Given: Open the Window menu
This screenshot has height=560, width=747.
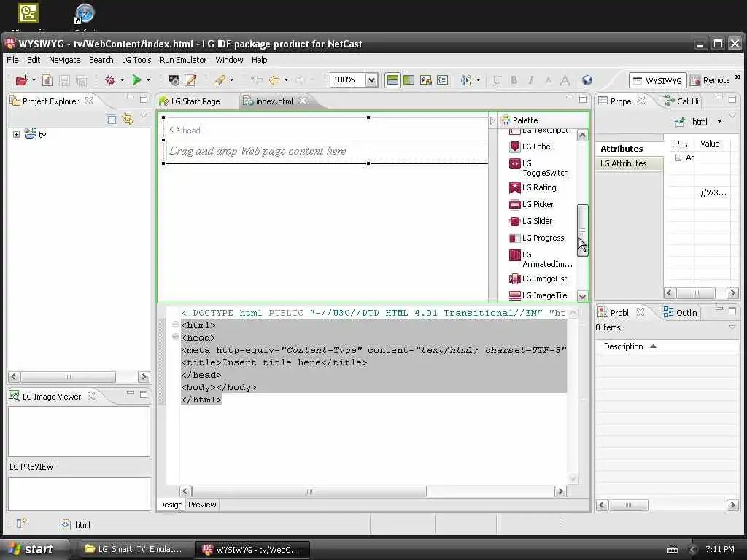Looking at the screenshot, I should coord(229,60).
